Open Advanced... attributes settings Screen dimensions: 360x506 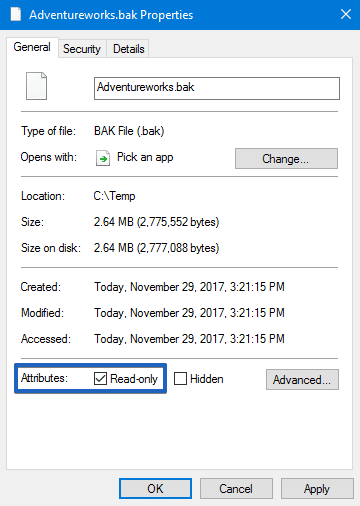[302, 379]
